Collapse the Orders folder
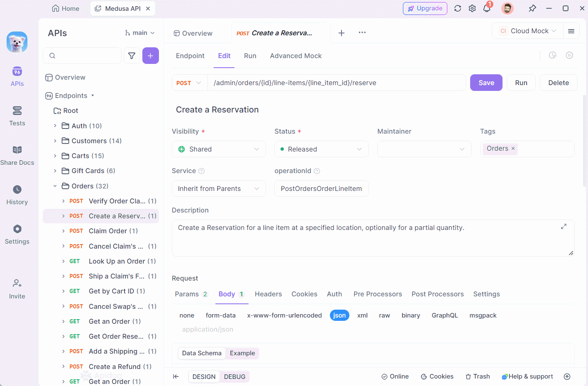 (x=55, y=186)
